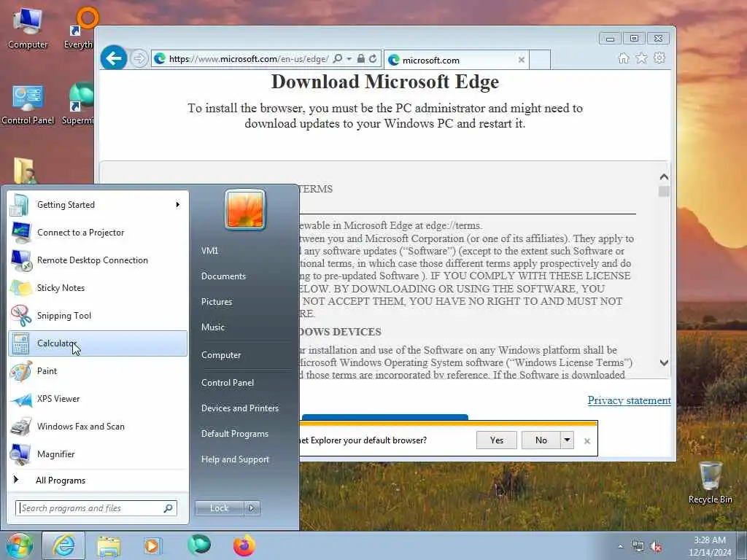The width and height of the screenshot is (747, 560).
Task: Open Devices and Printers
Action: pyautogui.click(x=240, y=408)
